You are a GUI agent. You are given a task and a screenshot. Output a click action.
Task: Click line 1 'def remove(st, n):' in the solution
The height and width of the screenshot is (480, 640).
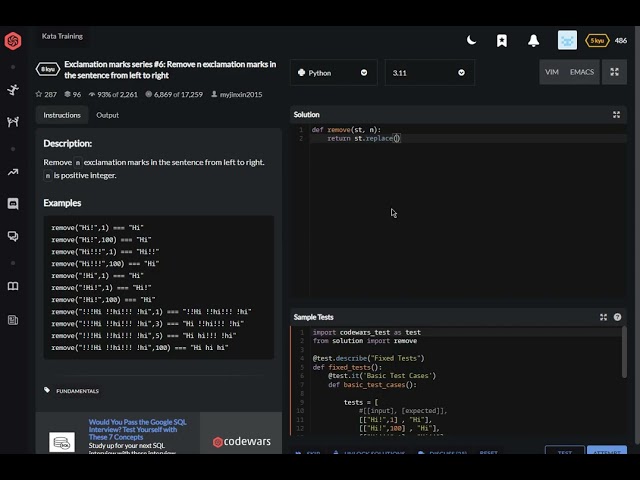tap(346, 130)
